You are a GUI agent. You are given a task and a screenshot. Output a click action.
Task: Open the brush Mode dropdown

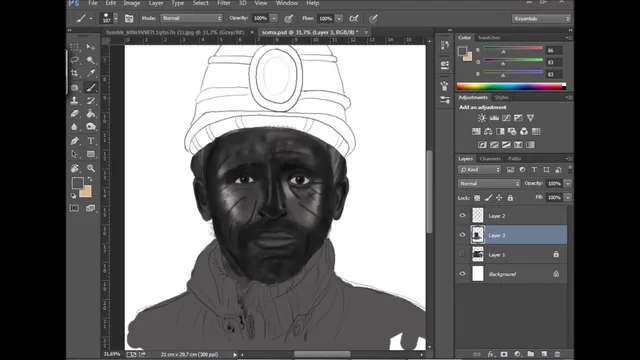click(x=191, y=18)
